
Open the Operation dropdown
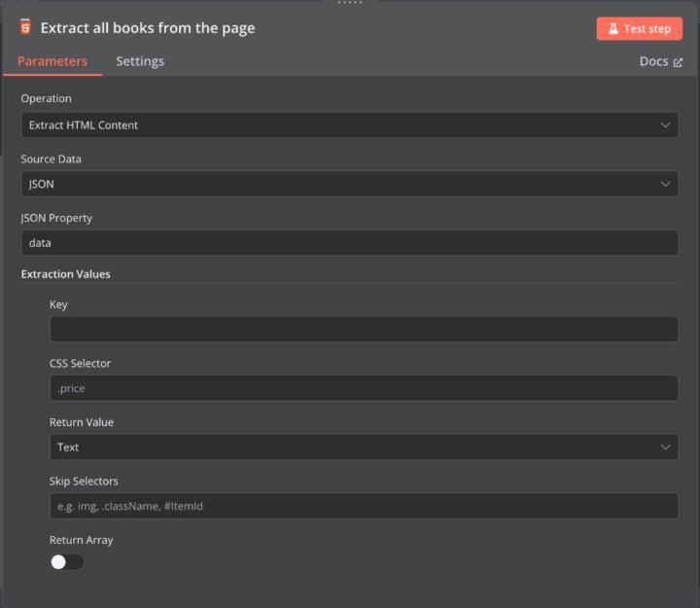349,125
